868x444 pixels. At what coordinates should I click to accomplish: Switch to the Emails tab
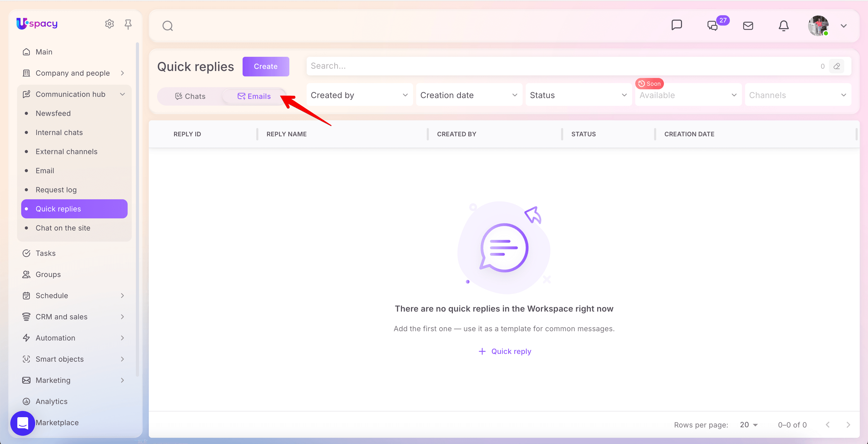coord(254,97)
